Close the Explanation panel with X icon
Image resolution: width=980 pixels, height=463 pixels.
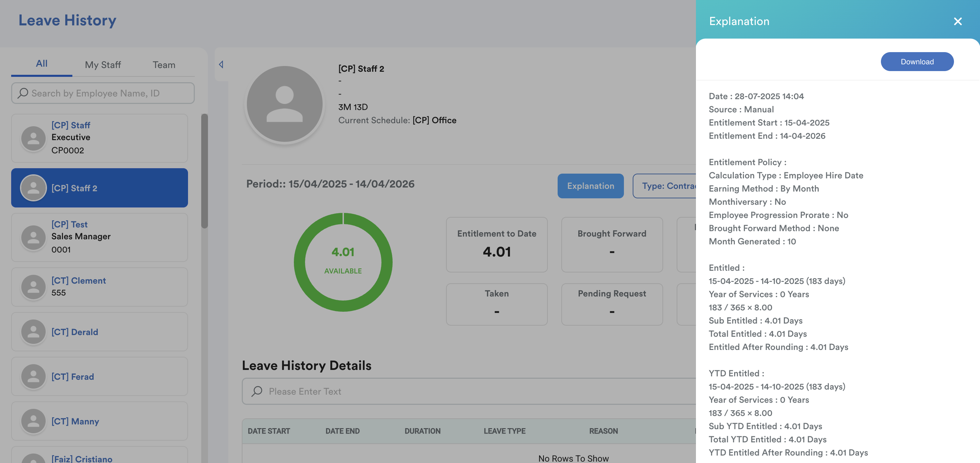tap(958, 21)
